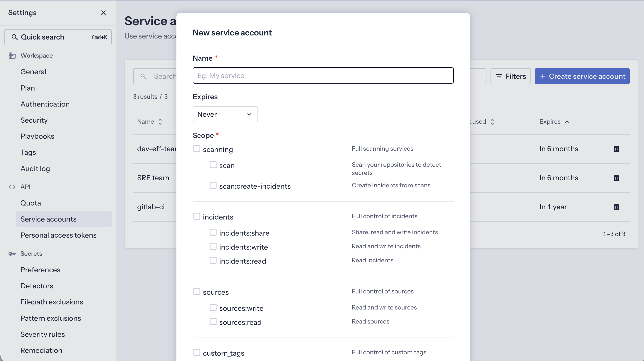Open the Expires dropdown set to Never

click(225, 114)
